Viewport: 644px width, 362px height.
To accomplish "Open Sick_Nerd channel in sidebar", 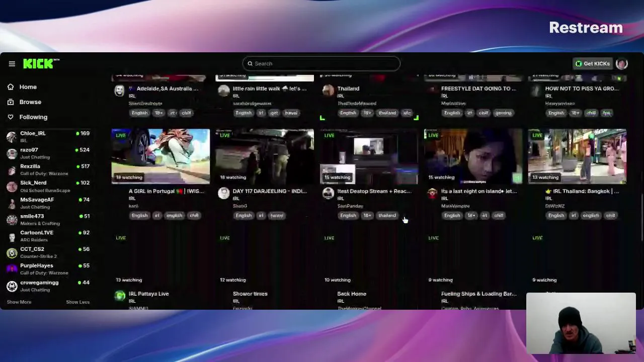I will pyautogui.click(x=48, y=187).
